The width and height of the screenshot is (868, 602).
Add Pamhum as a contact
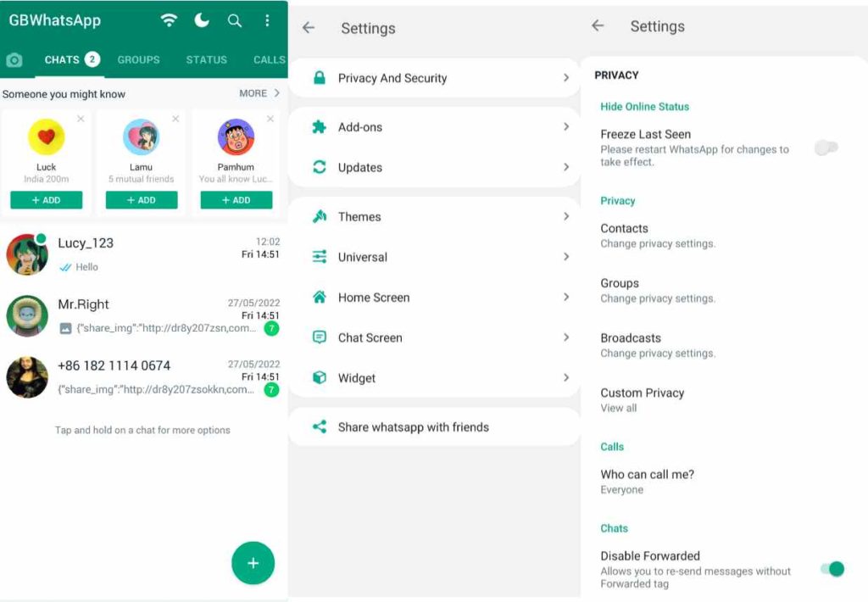pyautogui.click(x=236, y=200)
